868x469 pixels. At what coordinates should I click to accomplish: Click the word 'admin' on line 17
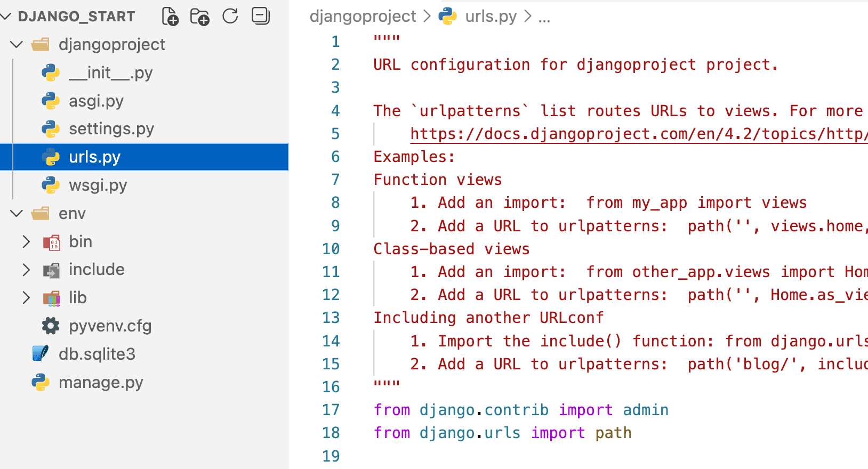646,410
